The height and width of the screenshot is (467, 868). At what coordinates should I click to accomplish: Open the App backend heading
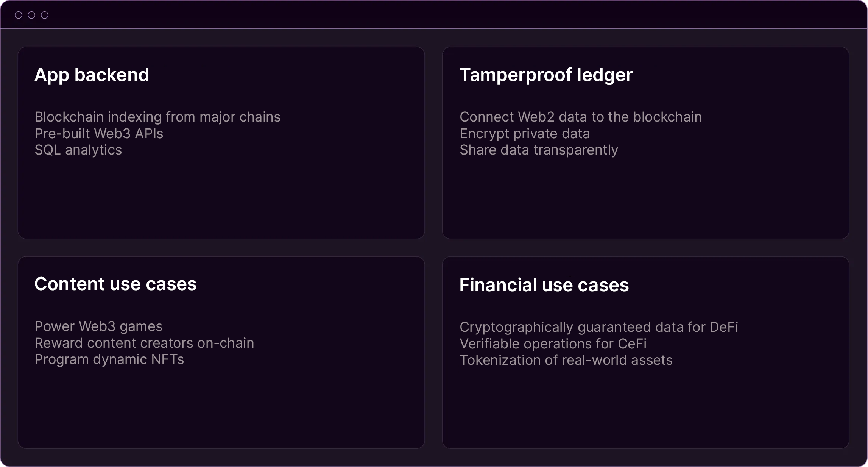(92, 75)
